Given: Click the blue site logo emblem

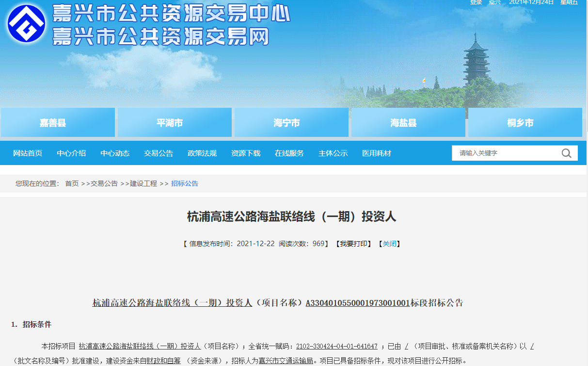Looking at the screenshot, I should point(26,23).
